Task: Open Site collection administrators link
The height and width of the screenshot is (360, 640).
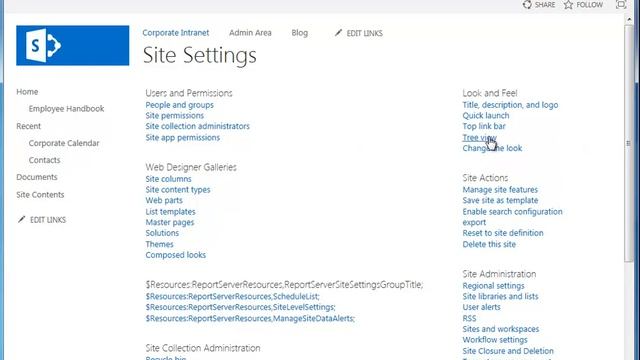Action: click(198, 126)
